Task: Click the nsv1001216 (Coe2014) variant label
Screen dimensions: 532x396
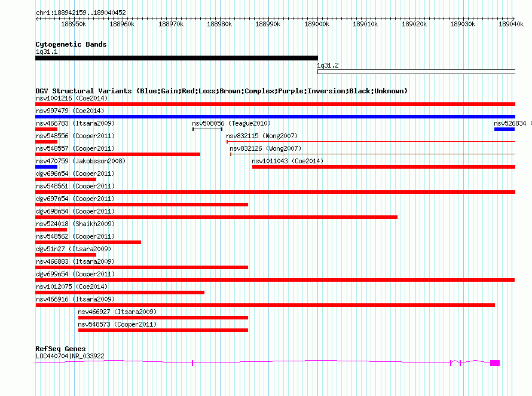Action: (x=72, y=99)
